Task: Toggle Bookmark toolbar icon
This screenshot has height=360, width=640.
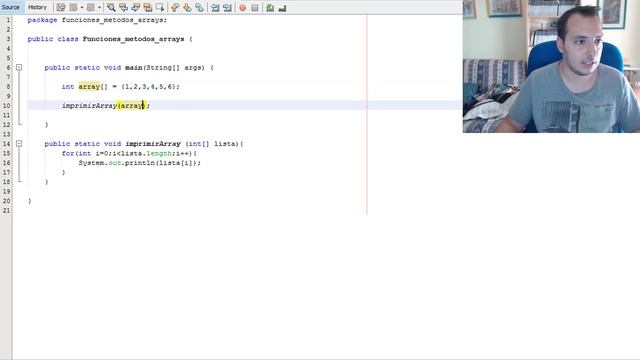Action: pyautogui.click(x=200, y=7)
